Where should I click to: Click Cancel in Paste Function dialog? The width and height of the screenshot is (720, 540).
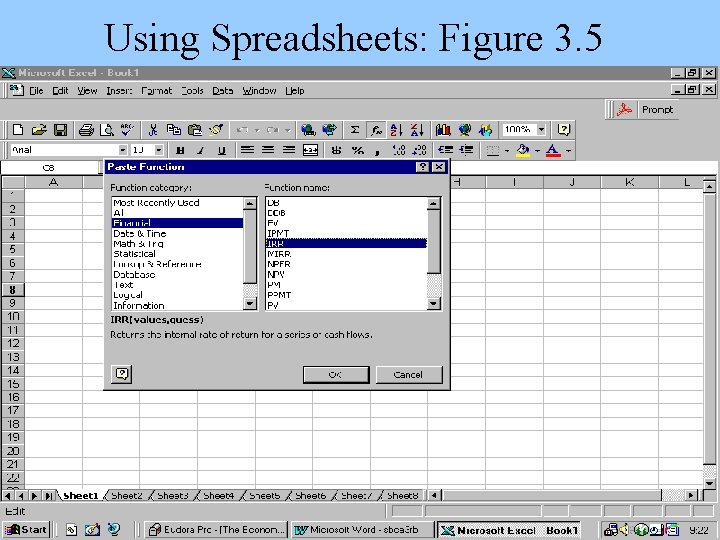(409, 375)
